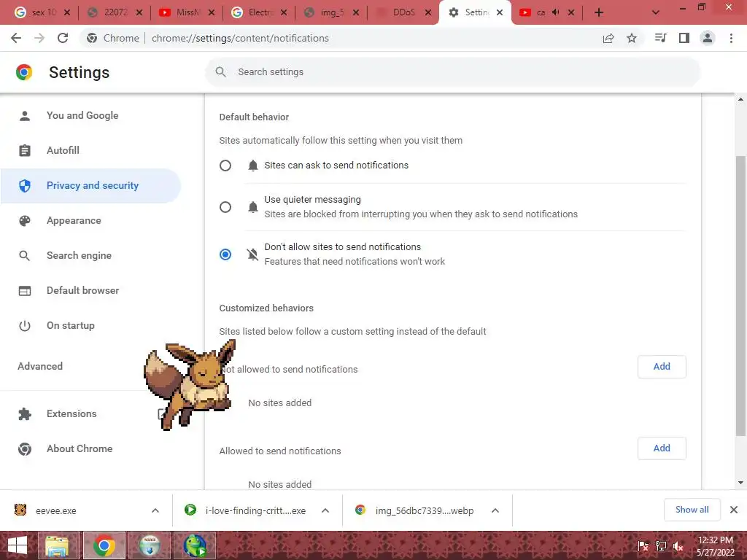Image resolution: width=747 pixels, height=560 pixels.
Task: Click the taskbar network icon
Action: pos(661,546)
